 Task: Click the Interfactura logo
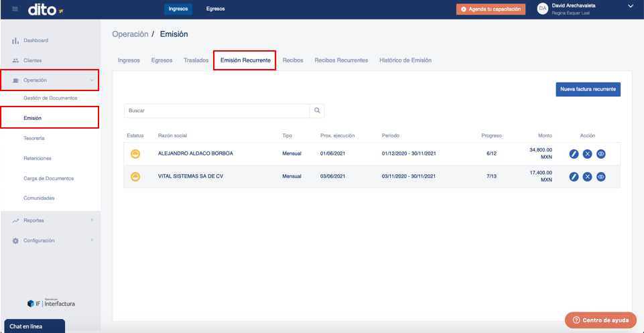pos(52,304)
